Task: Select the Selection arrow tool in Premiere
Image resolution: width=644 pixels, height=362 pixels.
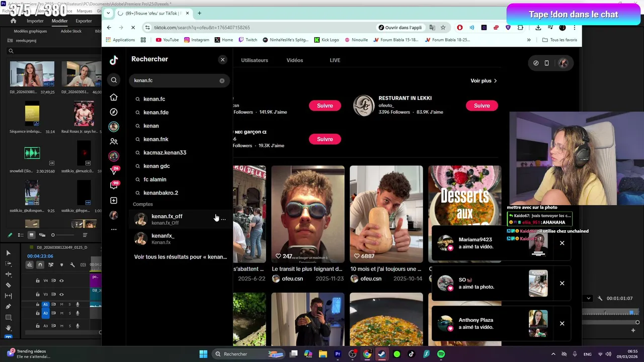Action: pos(8,252)
